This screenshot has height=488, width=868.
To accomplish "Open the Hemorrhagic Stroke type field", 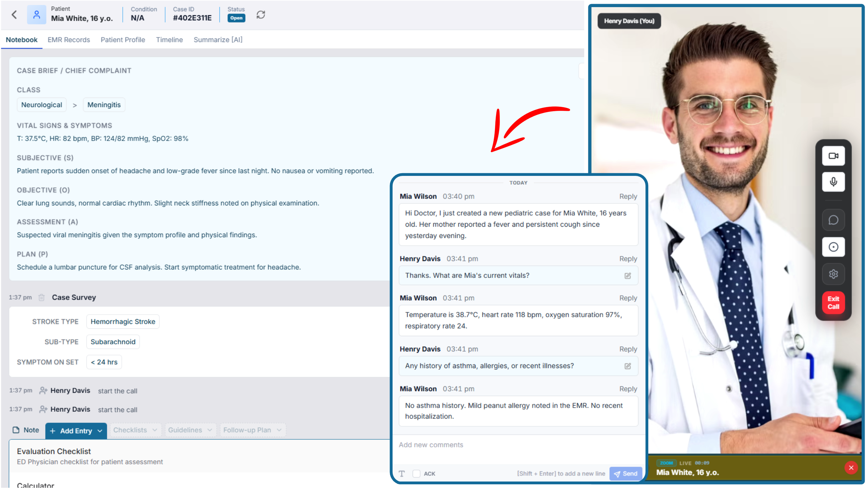I will pos(123,322).
